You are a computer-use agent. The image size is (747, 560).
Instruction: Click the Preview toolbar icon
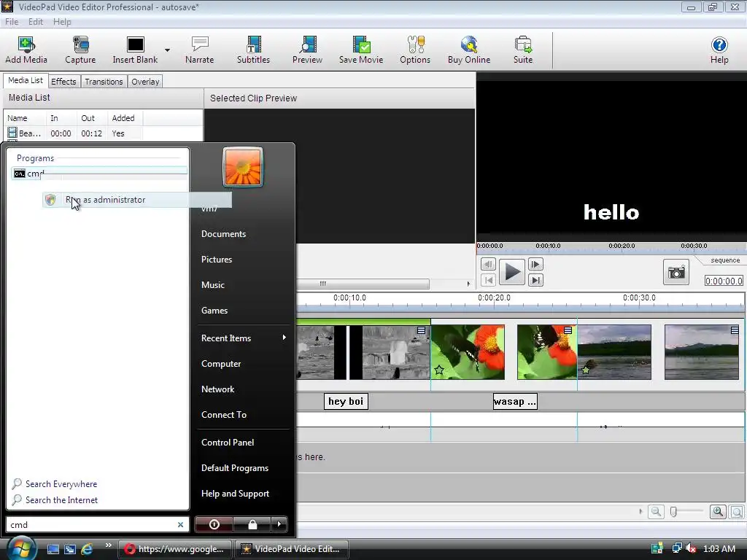click(307, 50)
